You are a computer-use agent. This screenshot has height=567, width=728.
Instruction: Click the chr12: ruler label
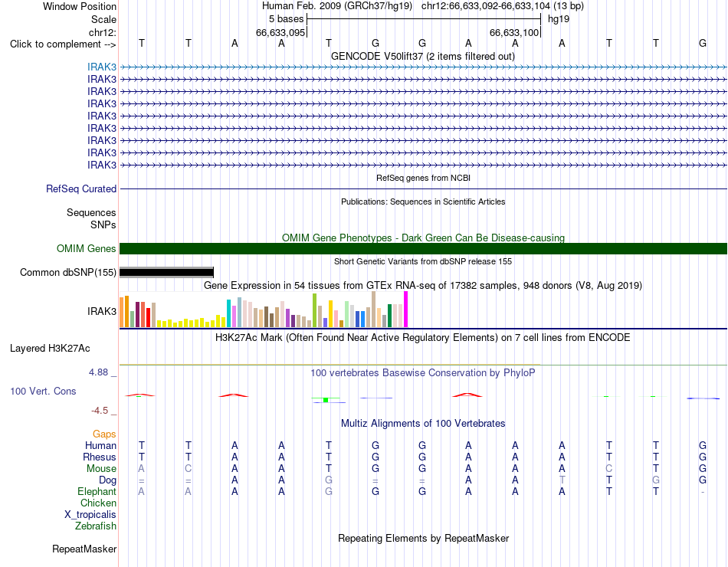click(103, 33)
